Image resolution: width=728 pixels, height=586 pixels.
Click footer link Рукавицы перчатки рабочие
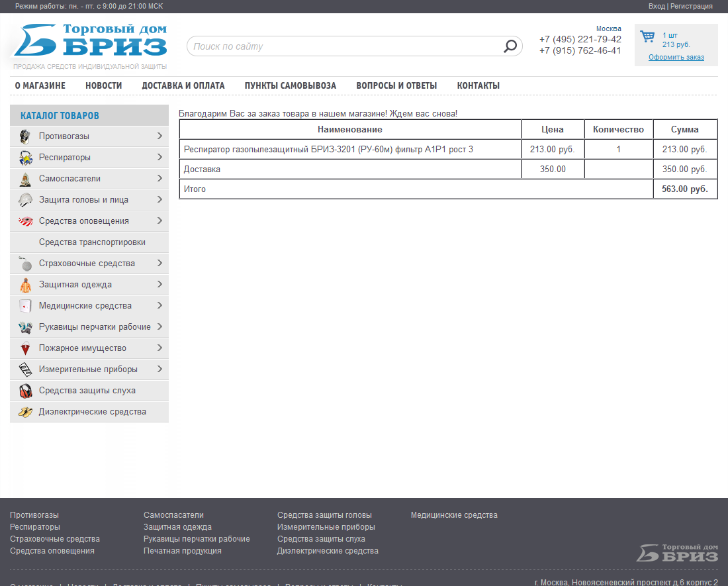[197, 539]
